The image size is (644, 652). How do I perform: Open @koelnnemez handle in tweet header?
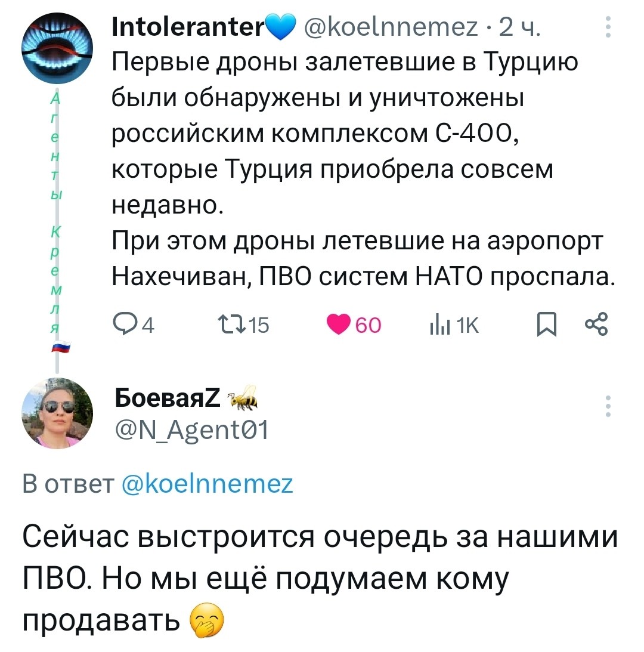[x=391, y=27]
